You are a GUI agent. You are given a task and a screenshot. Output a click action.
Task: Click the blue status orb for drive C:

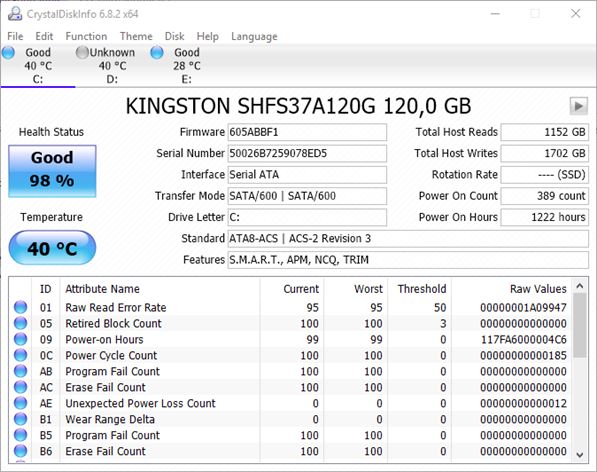[8, 53]
